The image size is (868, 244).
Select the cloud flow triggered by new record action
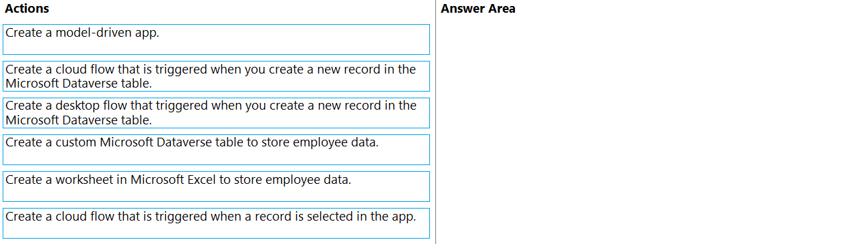click(216, 76)
